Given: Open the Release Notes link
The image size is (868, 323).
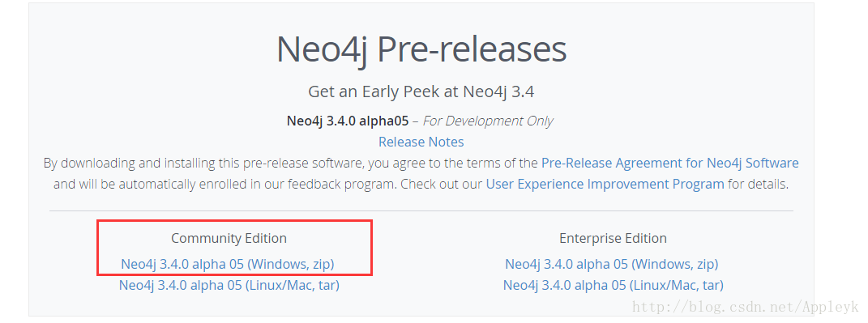Looking at the screenshot, I should (421, 142).
